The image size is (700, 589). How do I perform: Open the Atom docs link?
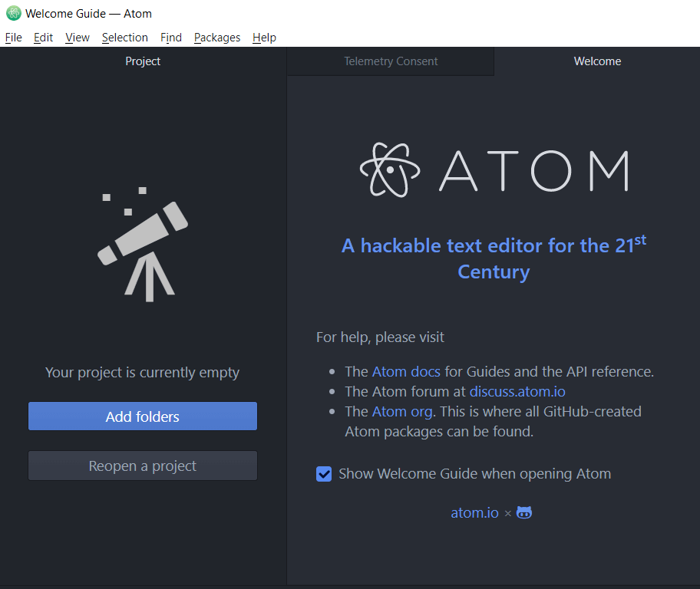tap(406, 372)
